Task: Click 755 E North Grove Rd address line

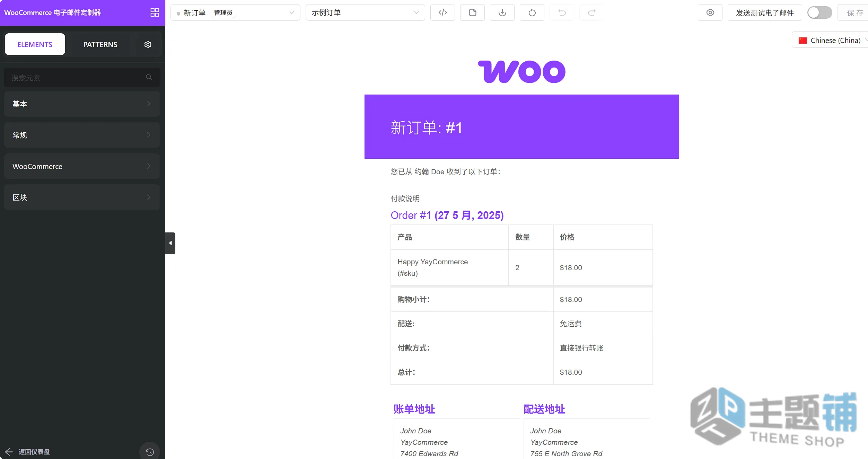Action: (566, 453)
